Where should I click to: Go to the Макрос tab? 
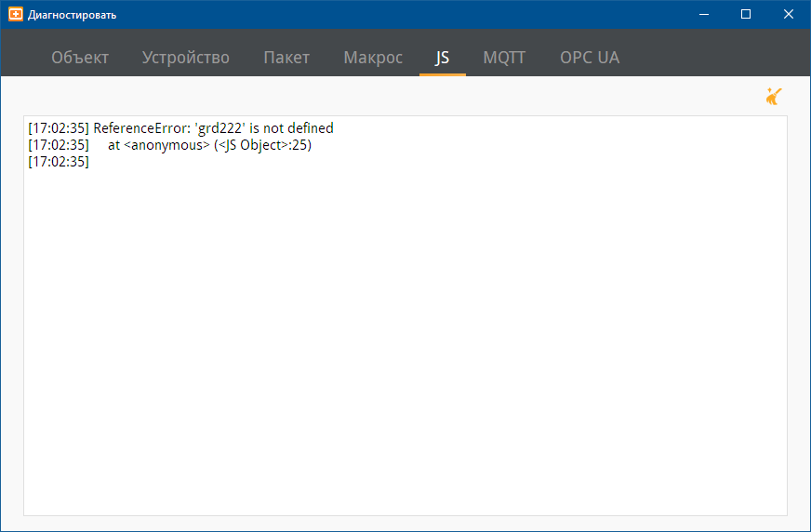coord(373,58)
